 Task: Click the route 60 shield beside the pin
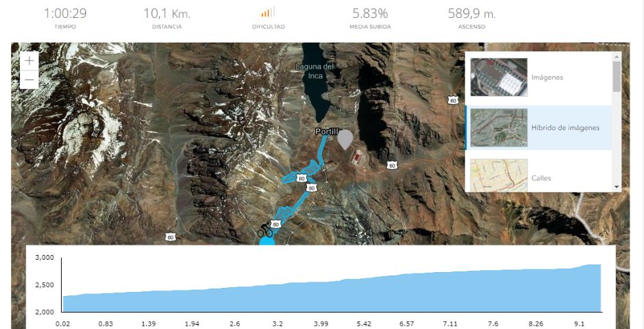(392, 165)
